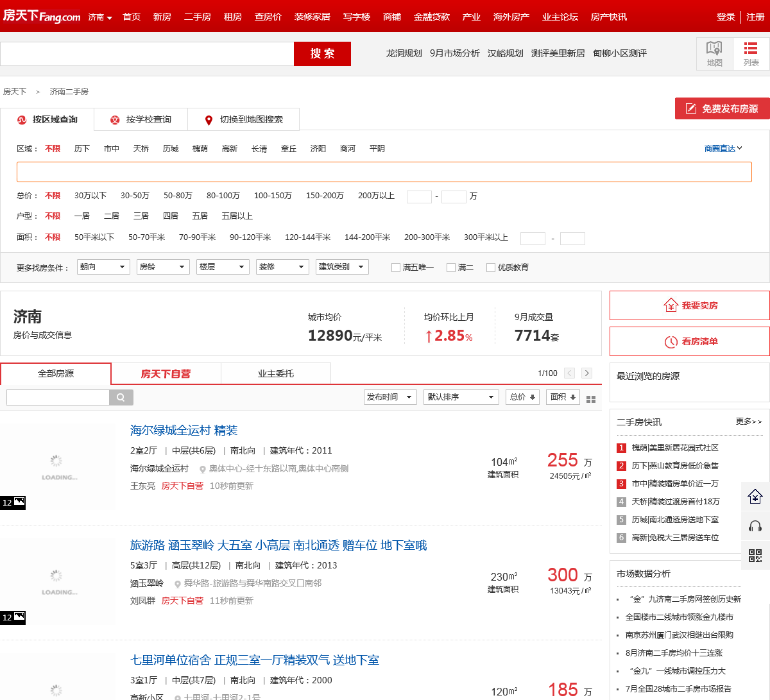770x700 pixels.
Task: Sort by 面积
Action: [x=563, y=397]
